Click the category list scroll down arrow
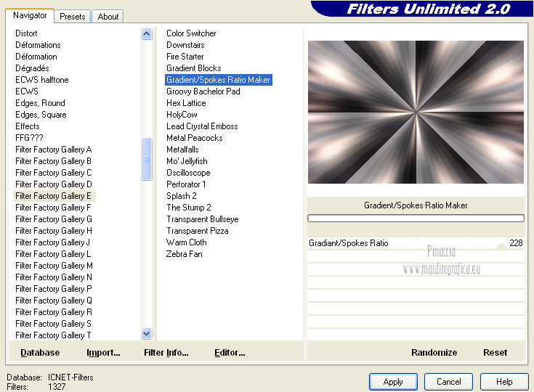Screen dimensions: 534x392 point(147,334)
